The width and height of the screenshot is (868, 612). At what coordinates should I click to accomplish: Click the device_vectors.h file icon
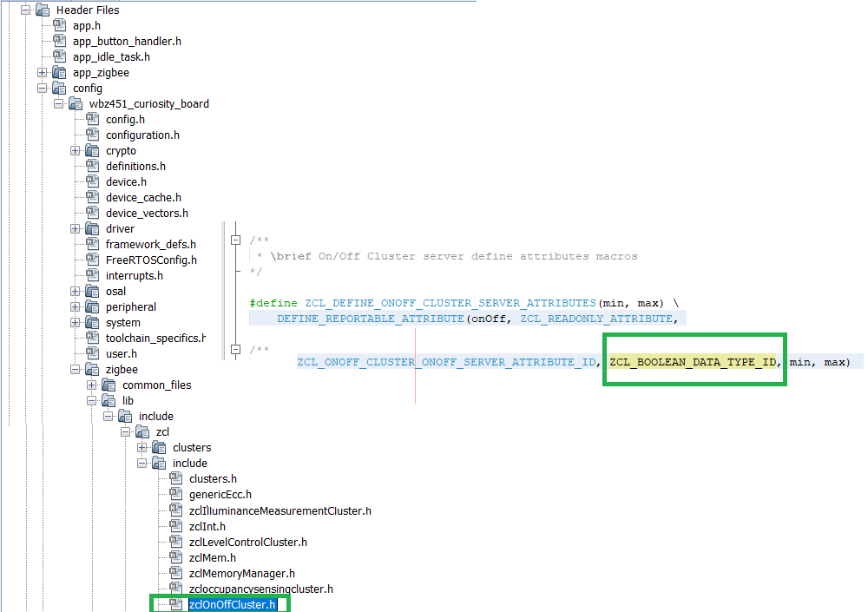click(92, 213)
